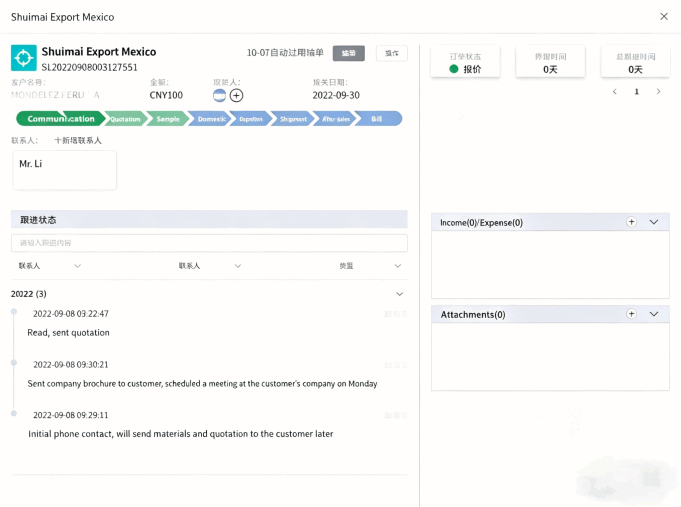Screen dimensions: 681x507
Task: Add a new attachment with plus icon
Action: pos(631,314)
